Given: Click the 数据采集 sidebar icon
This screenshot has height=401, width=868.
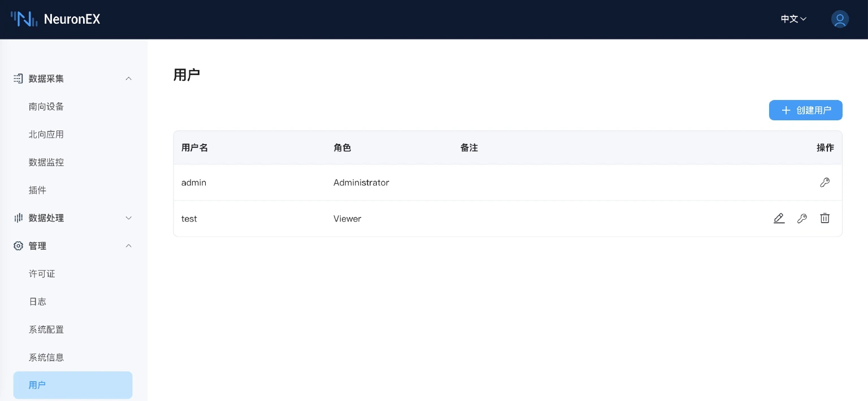Looking at the screenshot, I should point(19,79).
